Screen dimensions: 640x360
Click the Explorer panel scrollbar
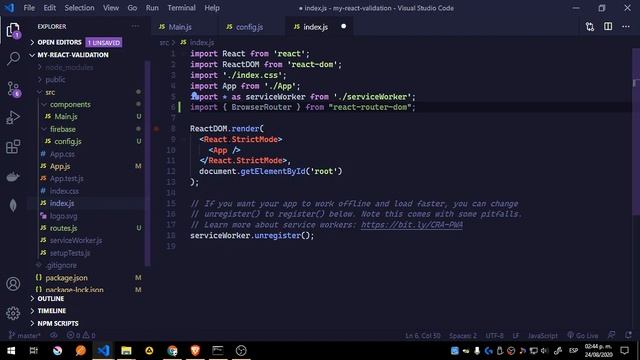coord(148,163)
